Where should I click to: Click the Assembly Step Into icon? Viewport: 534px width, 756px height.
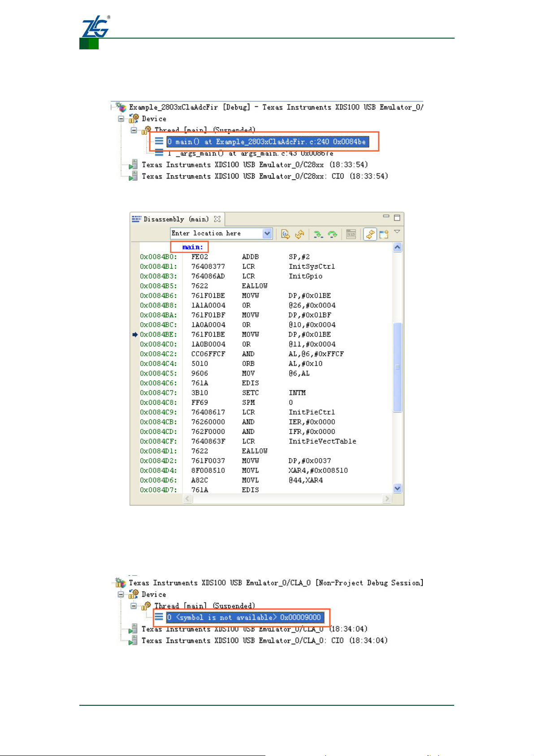tap(318, 234)
